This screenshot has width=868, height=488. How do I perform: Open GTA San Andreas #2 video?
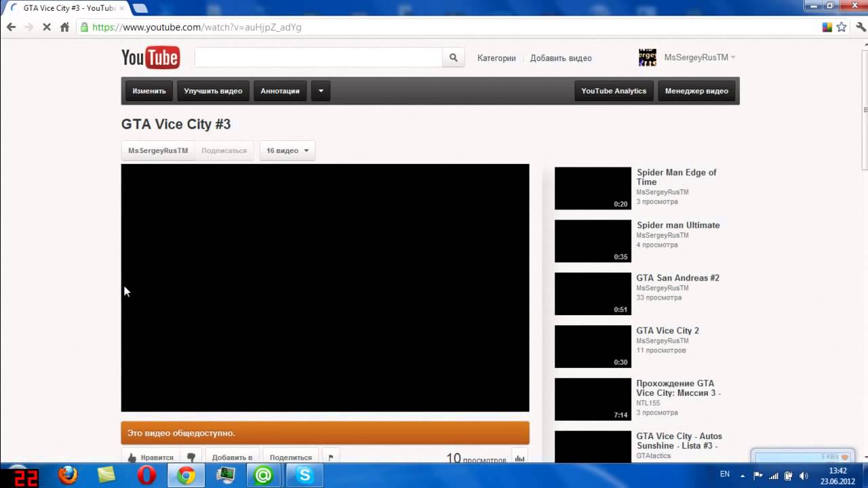pyautogui.click(x=677, y=278)
